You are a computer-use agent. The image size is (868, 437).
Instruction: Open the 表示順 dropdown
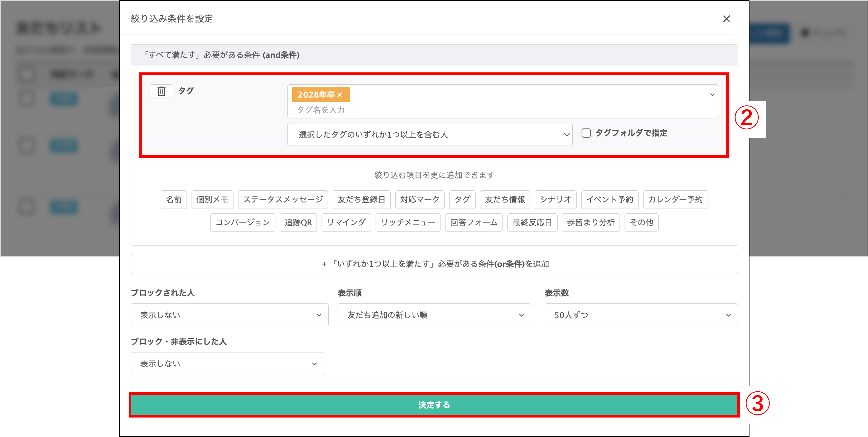(x=434, y=315)
